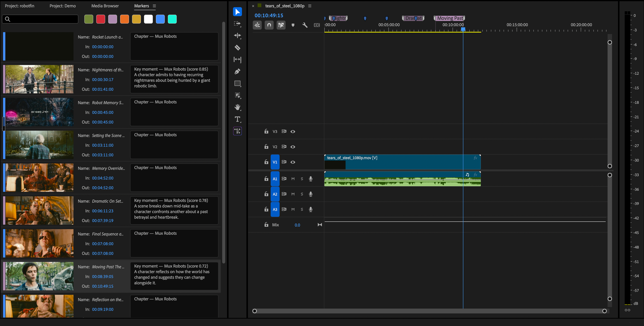Select the Ripple Edit tool
Viewport: 644px width, 326px height.
pyautogui.click(x=237, y=36)
